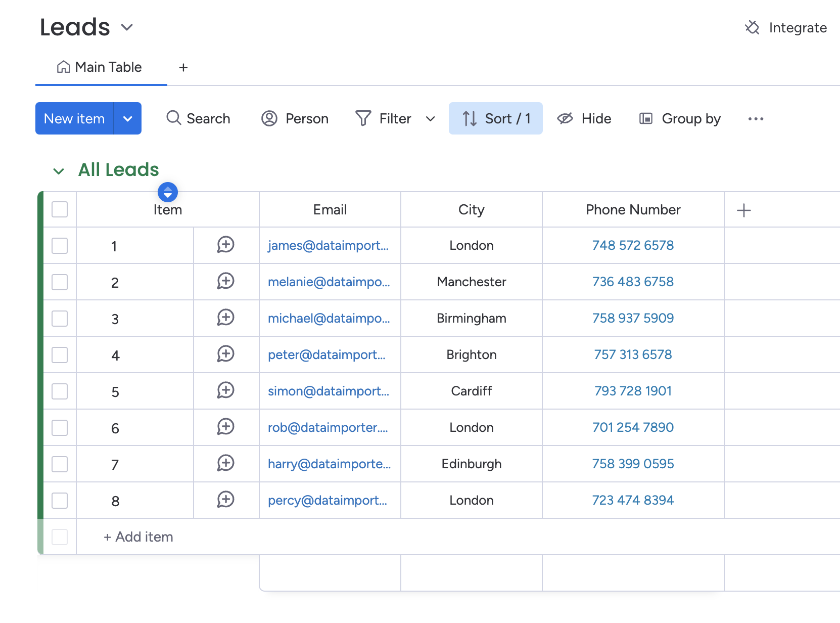Open conversation for item 4
The image size is (840, 623).
225,354
